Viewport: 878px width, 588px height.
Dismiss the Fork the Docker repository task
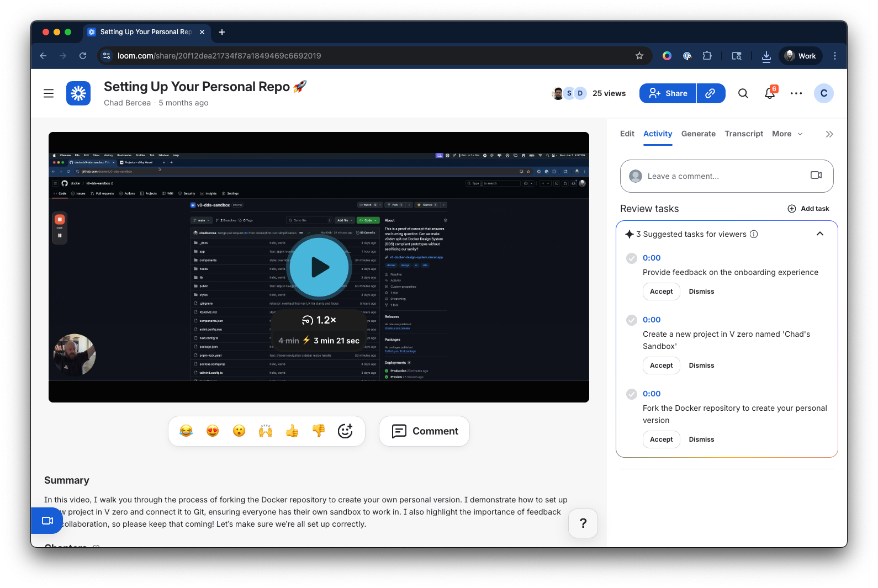(701, 439)
